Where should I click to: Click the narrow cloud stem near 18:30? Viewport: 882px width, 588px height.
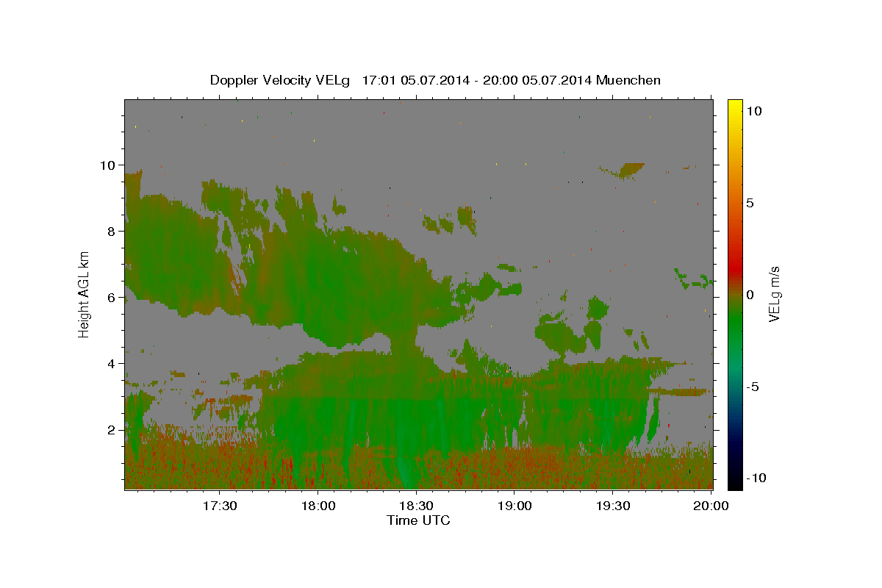click(x=404, y=342)
